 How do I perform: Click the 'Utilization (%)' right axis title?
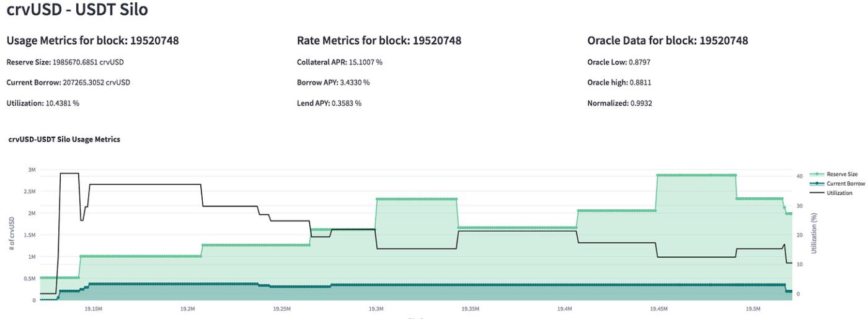[x=814, y=233]
